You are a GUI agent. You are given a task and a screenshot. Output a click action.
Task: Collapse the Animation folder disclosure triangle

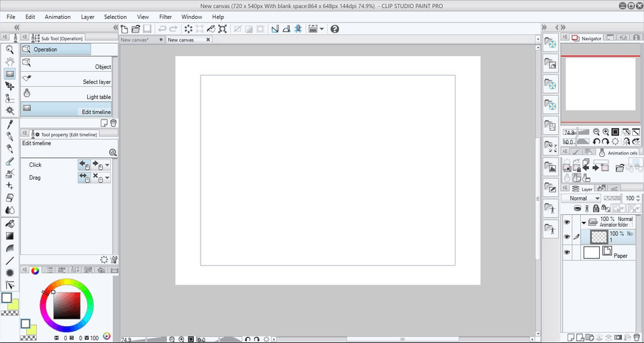[x=584, y=222]
